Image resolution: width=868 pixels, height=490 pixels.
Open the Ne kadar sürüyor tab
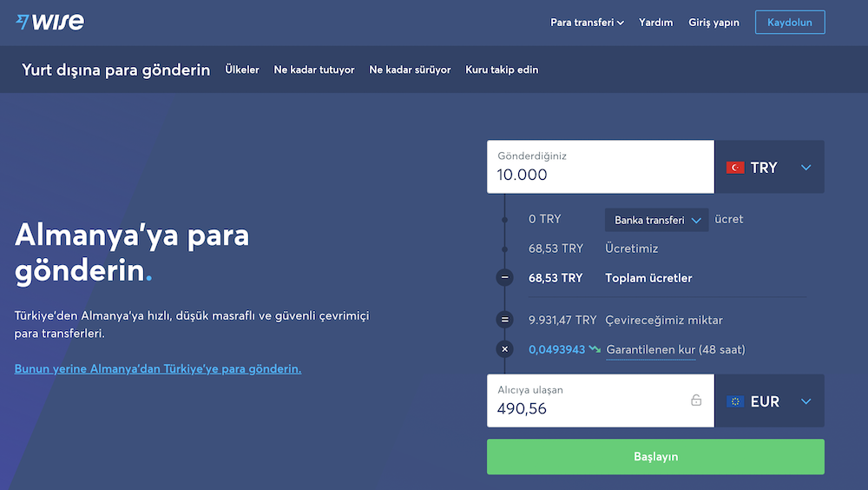(410, 70)
